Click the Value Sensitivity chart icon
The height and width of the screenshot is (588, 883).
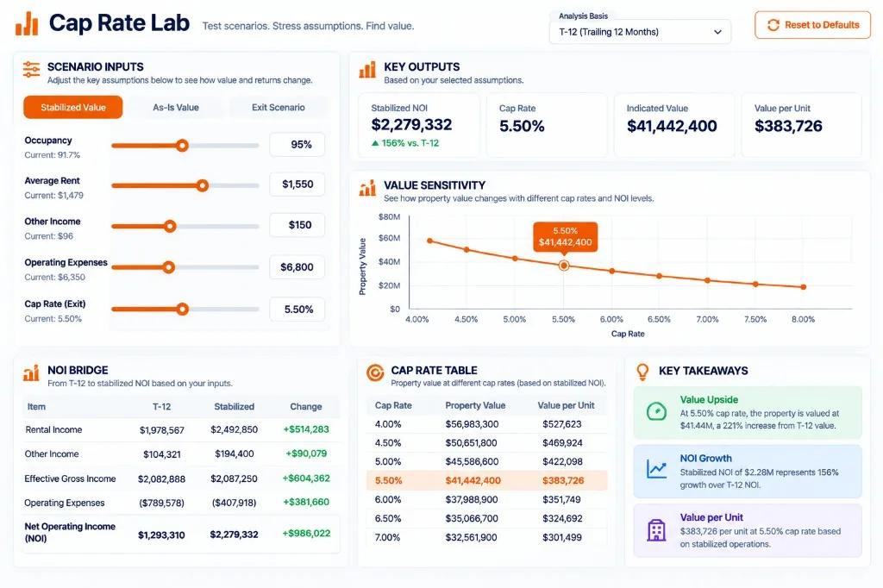pyautogui.click(x=367, y=188)
